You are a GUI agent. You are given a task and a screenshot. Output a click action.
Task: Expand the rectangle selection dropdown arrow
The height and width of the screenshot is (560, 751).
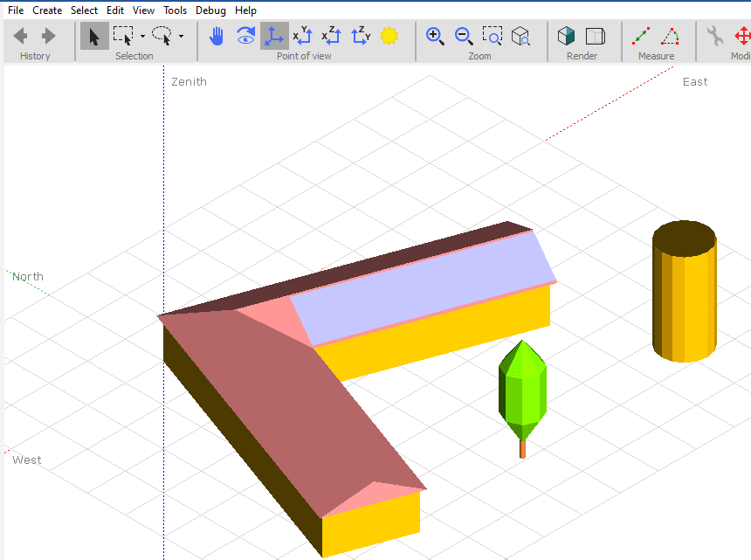(142, 37)
